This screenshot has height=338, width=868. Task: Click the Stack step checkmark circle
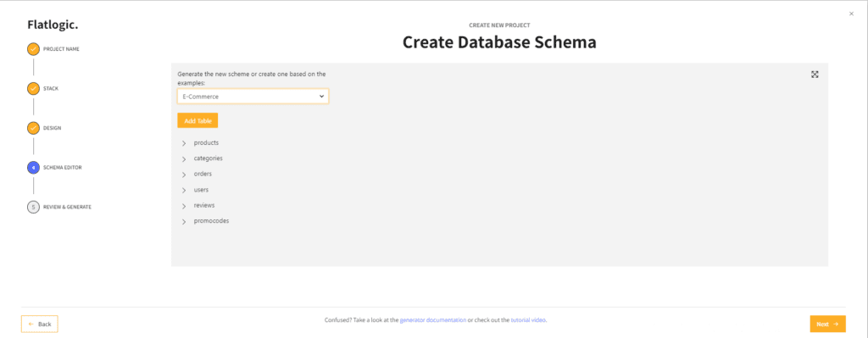[33, 88]
